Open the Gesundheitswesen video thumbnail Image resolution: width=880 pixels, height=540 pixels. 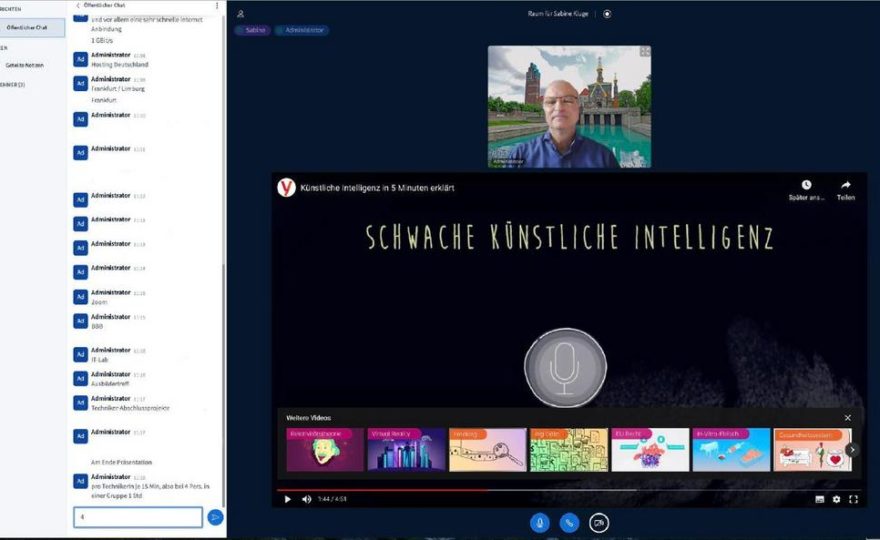pyautogui.click(x=812, y=450)
